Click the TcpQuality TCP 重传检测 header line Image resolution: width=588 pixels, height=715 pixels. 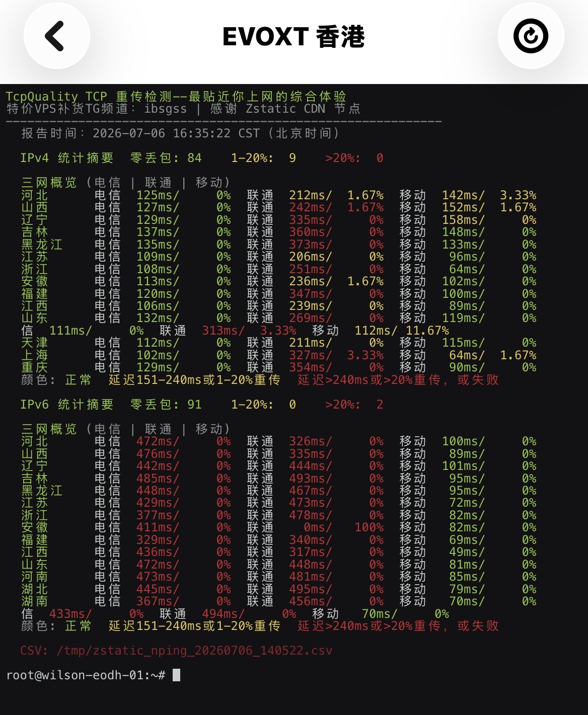click(x=176, y=96)
